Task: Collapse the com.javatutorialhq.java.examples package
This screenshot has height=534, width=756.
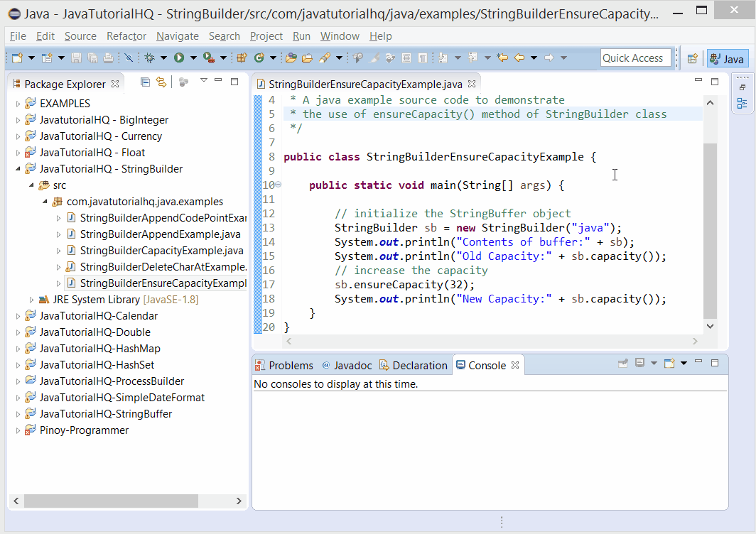Action: [x=44, y=201]
